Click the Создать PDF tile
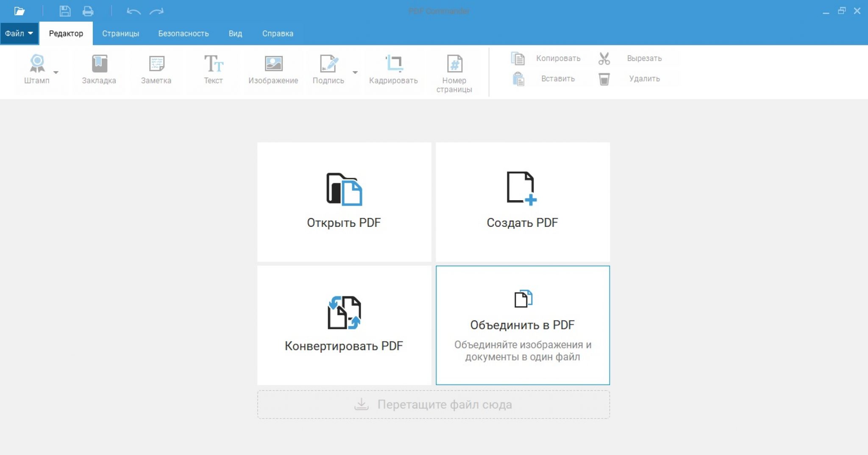 (x=523, y=202)
